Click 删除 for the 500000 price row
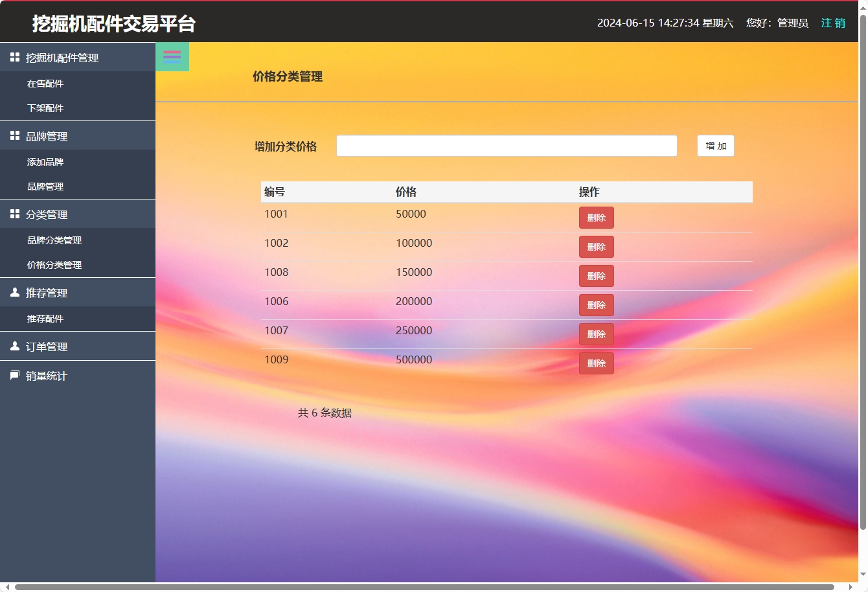868x592 pixels. (x=596, y=363)
